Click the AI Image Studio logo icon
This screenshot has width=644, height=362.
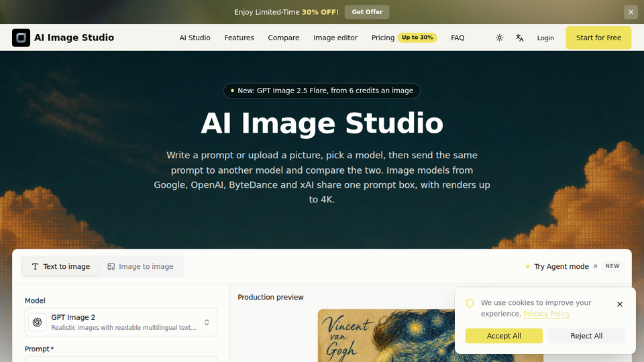pos(21,38)
